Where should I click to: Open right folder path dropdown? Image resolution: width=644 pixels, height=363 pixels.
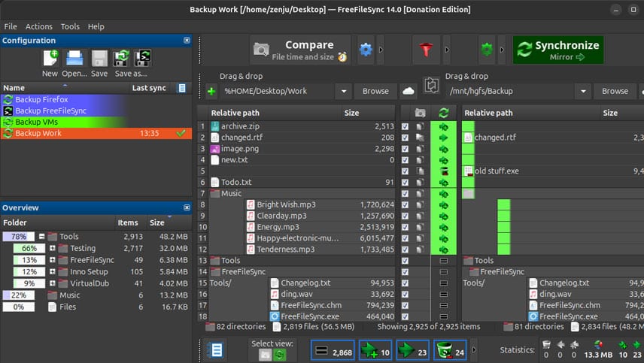(583, 91)
